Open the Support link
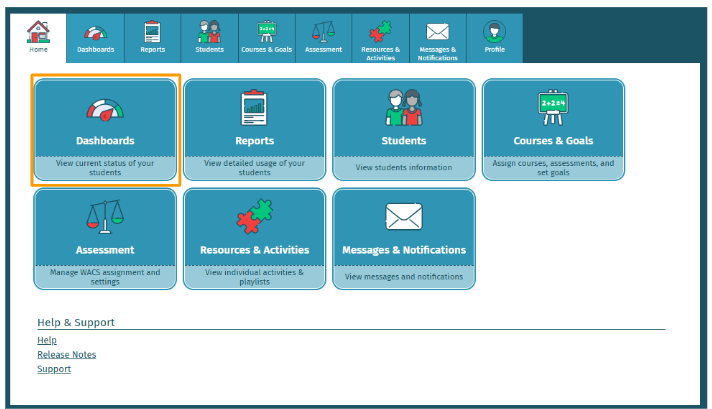 (x=54, y=369)
